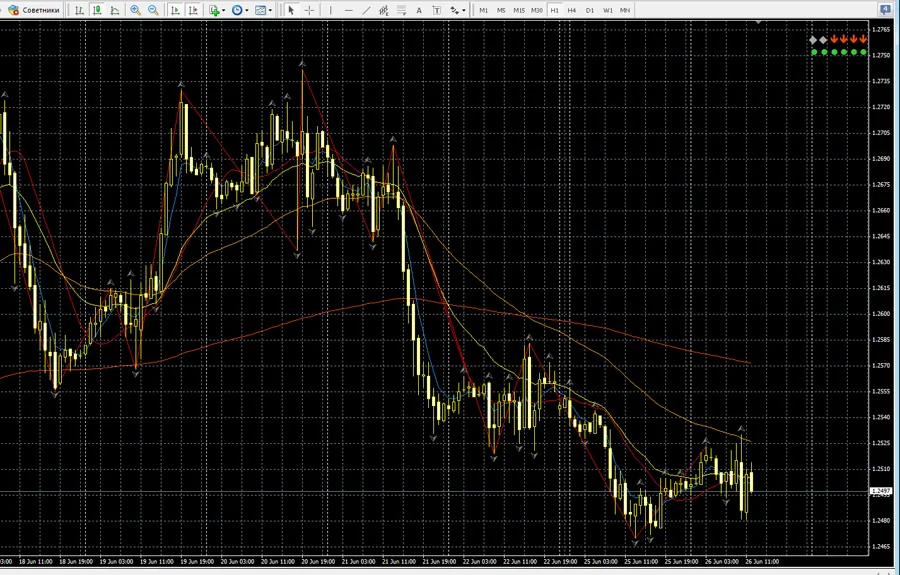Click the 1.2480 price axis label
This screenshot has height=575, width=900.
(x=881, y=520)
